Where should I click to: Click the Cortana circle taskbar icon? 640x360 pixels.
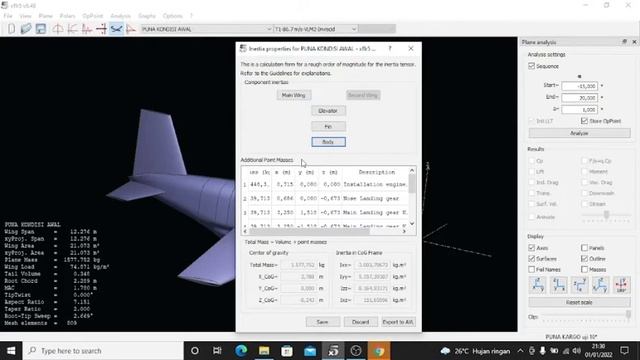pos(195,351)
